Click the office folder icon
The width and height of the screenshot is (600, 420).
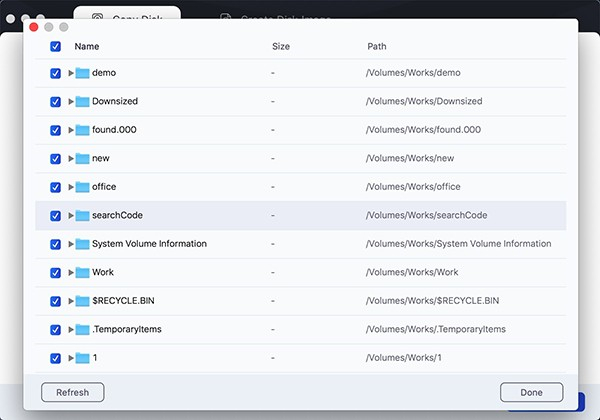(83, 187)
